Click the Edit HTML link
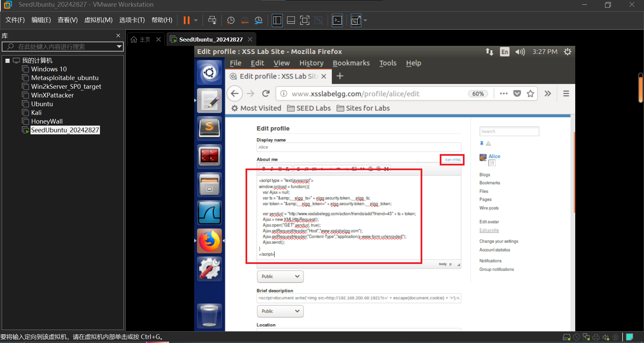Viewport: 644px width, 343px height. click(x=453, y=160)
